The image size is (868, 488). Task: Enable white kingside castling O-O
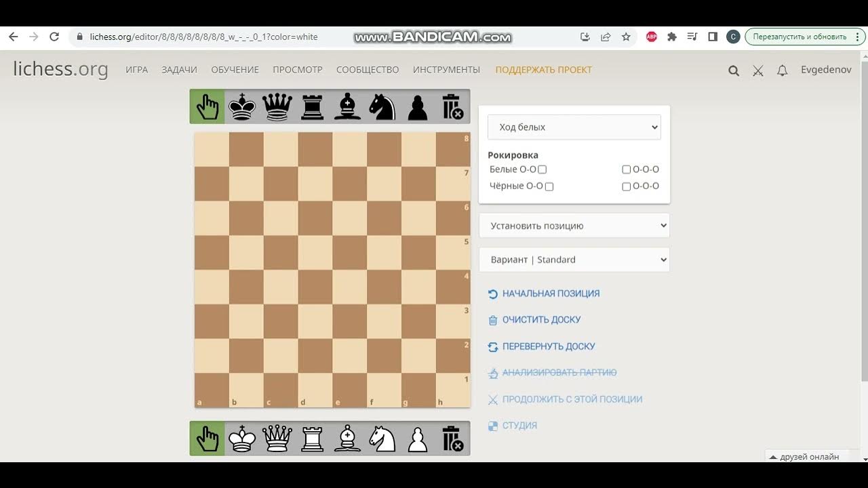tap(542, 169)
